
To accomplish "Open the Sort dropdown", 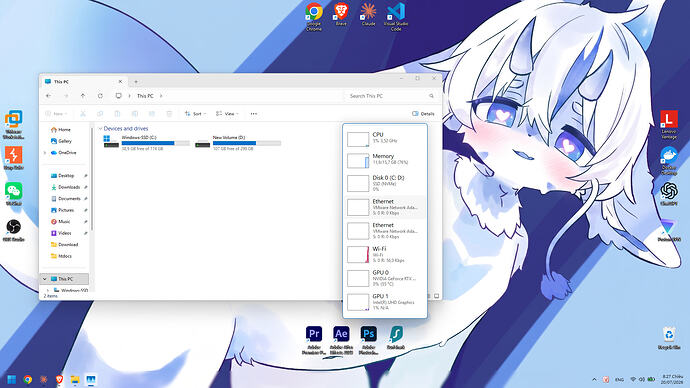I will [195, 113].
